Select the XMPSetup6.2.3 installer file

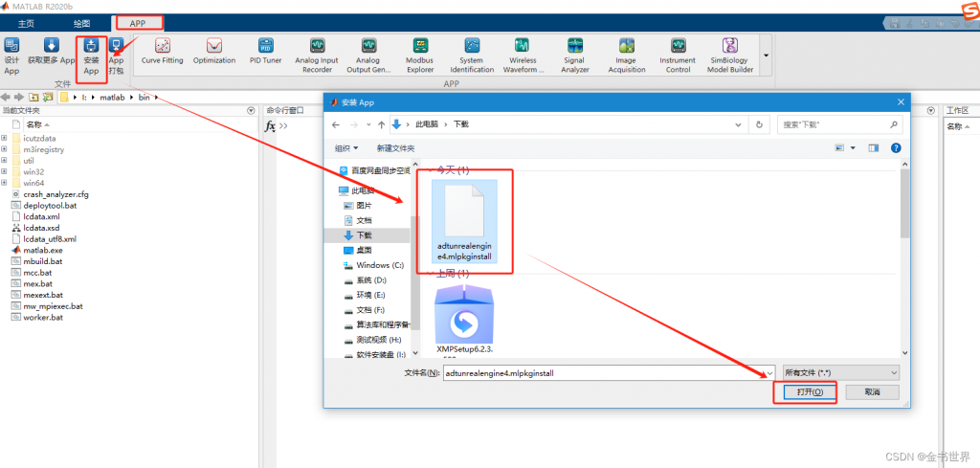pyautogui.click(x=464, y=322)
